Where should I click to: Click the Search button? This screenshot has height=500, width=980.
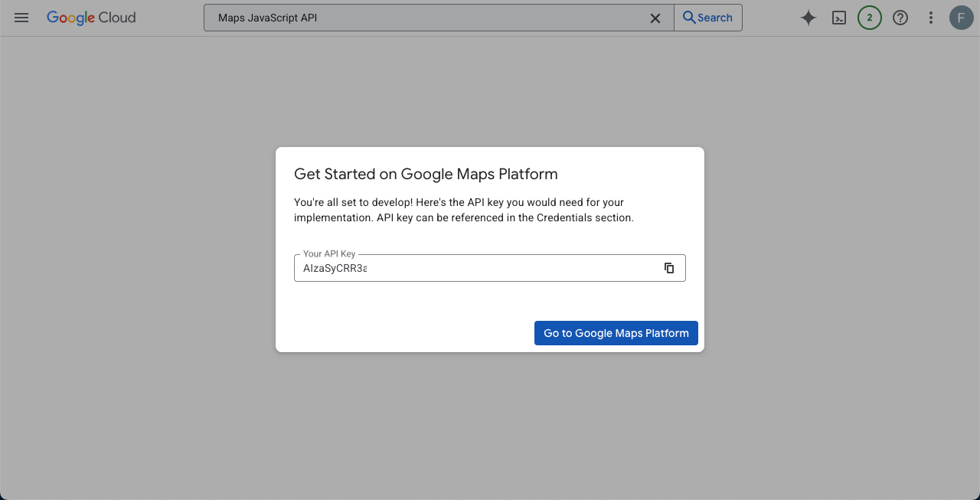(x=708, y=18)
